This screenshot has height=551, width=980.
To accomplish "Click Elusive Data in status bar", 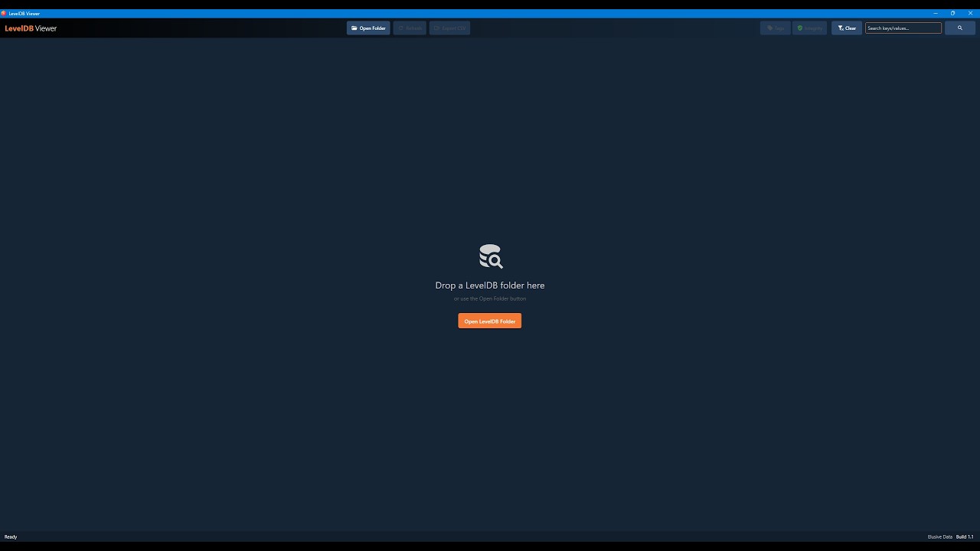I will point(940,537).
